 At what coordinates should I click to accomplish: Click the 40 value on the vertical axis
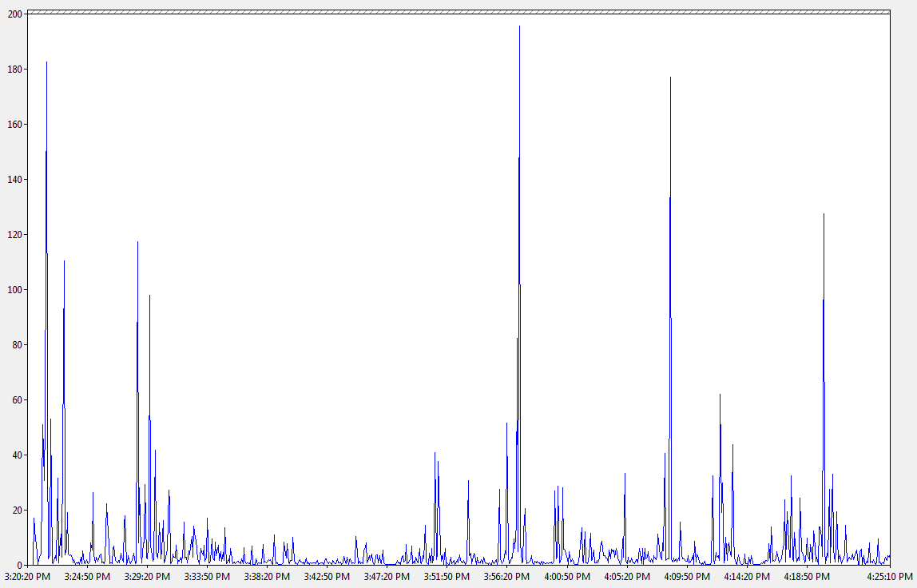16,455
